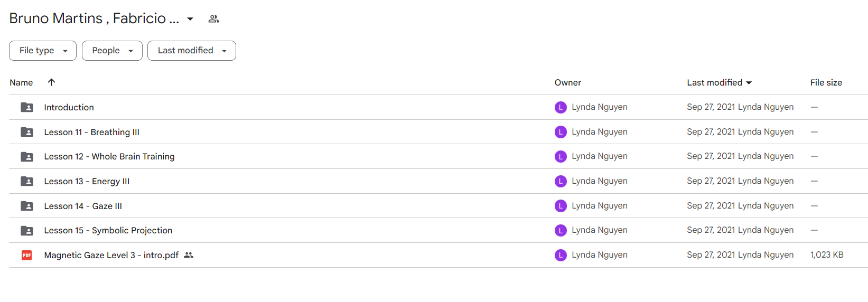Click Lesson 11 - Breathing III folder icon
Screen dimensions: 868x302
(x=27, y=132)
